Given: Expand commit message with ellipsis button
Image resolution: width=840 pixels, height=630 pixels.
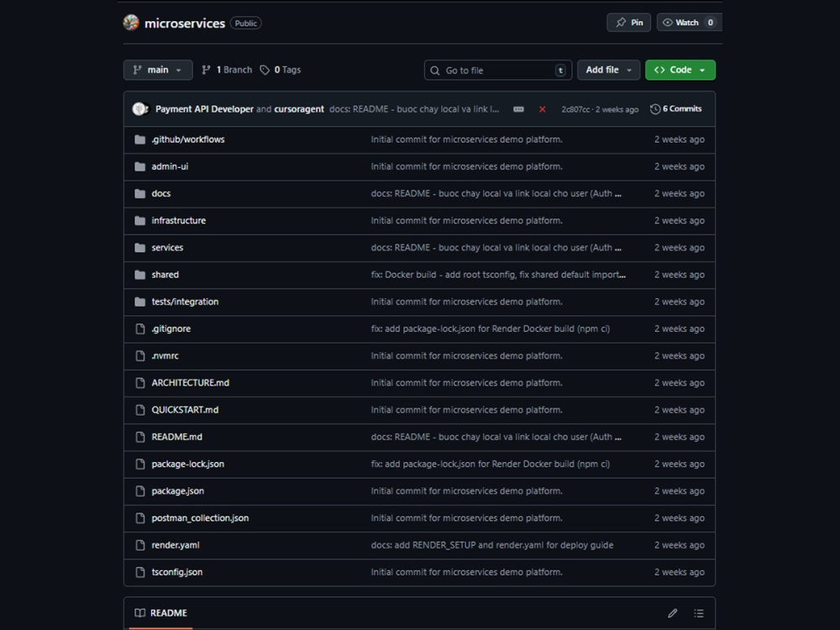Looking at the screenshot, I should 518,109.
